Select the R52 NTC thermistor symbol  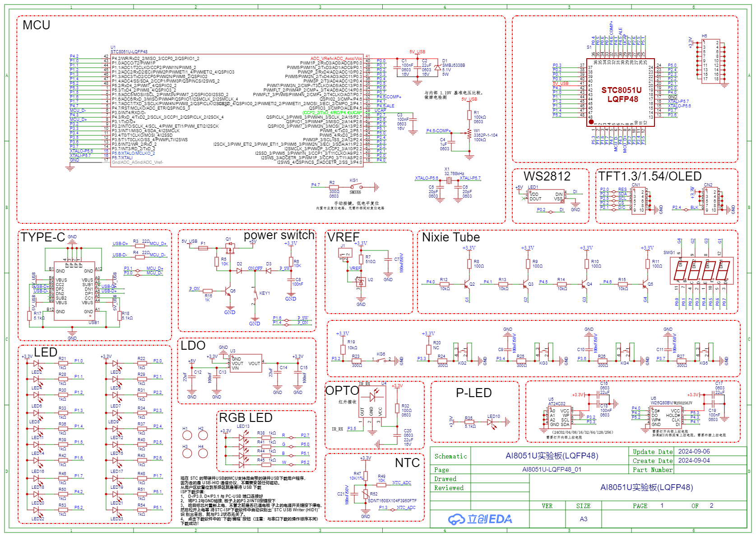coord(365,495)
